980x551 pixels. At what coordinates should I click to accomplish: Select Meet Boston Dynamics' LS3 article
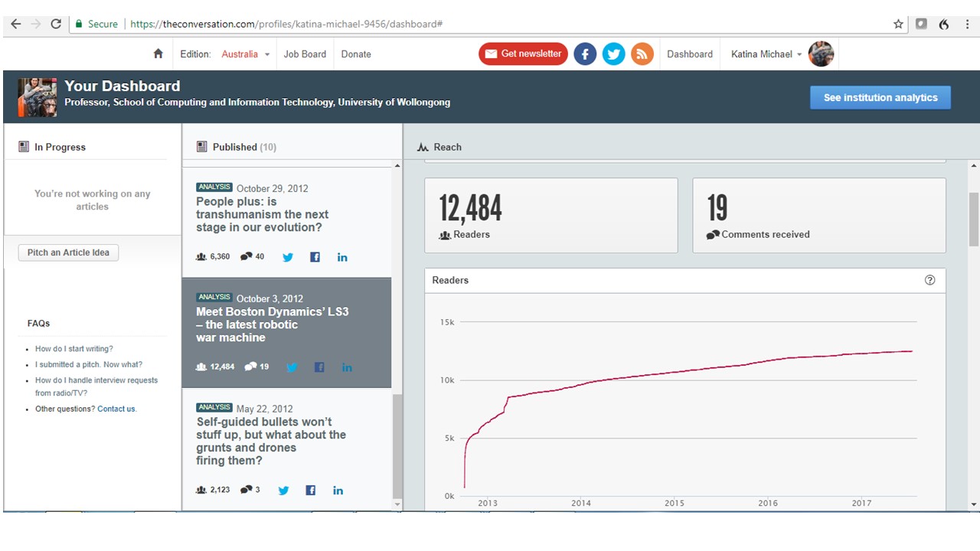(272, 324)
